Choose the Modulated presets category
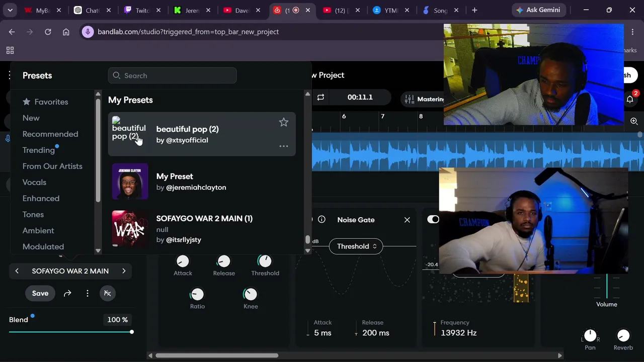644x362 pixels. click(43, 246)
